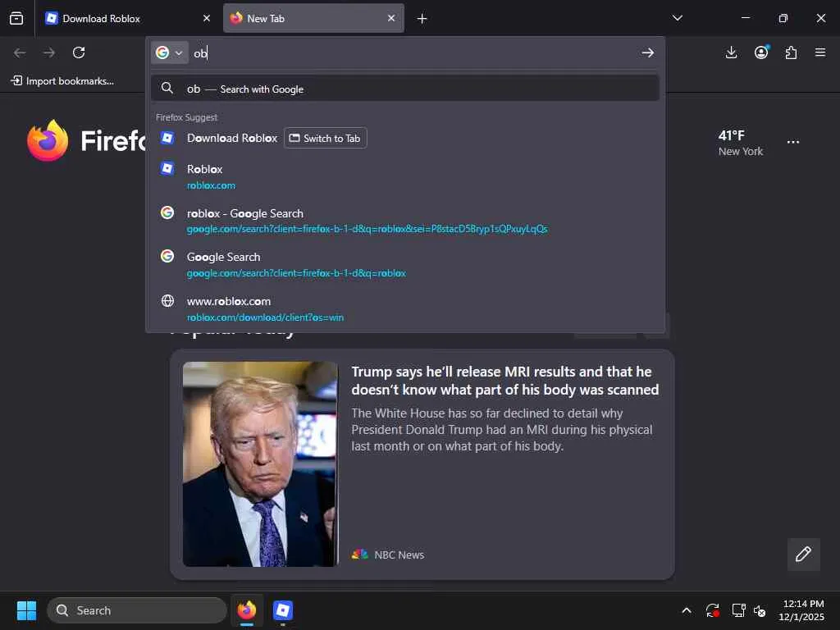
Task: Click Import bookmarks in the bookmarks toolbar
Action: click(x=62, y=81)
